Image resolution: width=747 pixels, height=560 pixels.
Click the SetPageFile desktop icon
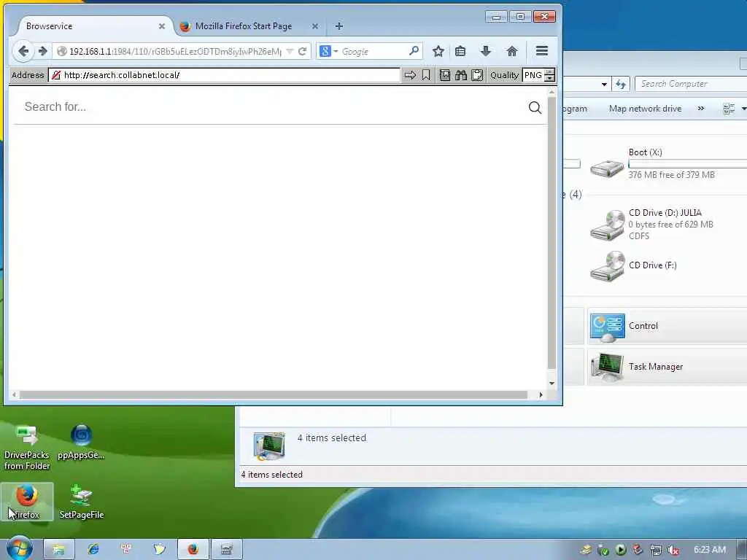pos(82,502)
